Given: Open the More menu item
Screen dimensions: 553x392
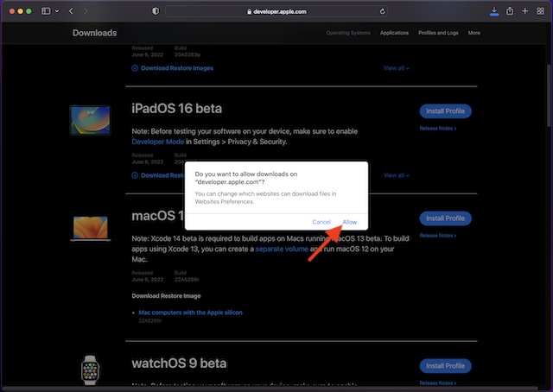Looking at the screenshot, I should tap(474, 33).
